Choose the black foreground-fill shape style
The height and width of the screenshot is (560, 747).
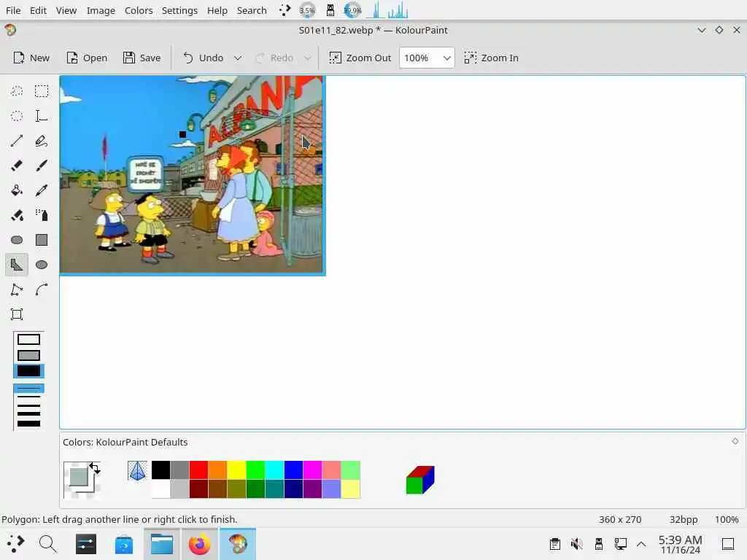tap(28, 371)
